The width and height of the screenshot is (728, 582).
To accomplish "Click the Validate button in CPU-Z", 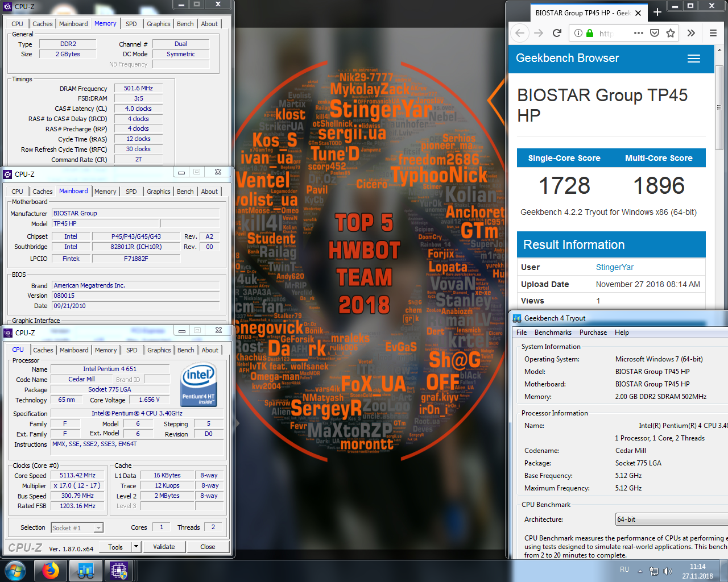I will [164, 547].
